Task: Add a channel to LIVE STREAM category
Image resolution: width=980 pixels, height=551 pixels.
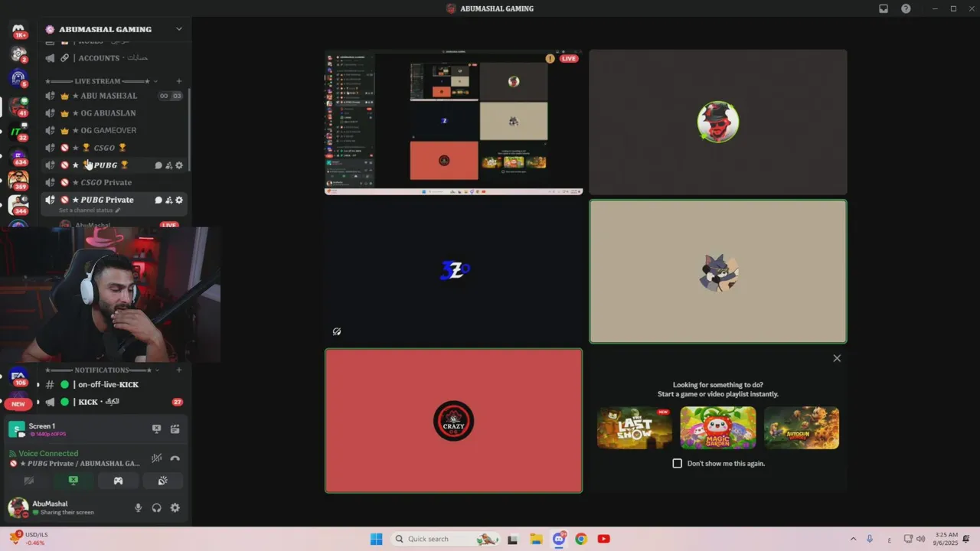Action: click(x=179, y=81)
